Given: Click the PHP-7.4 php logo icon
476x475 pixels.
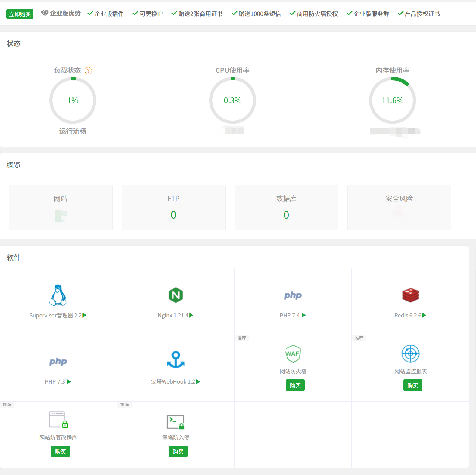Looking at the screenshot, I should pyautogui.click(x=293, y=295).
